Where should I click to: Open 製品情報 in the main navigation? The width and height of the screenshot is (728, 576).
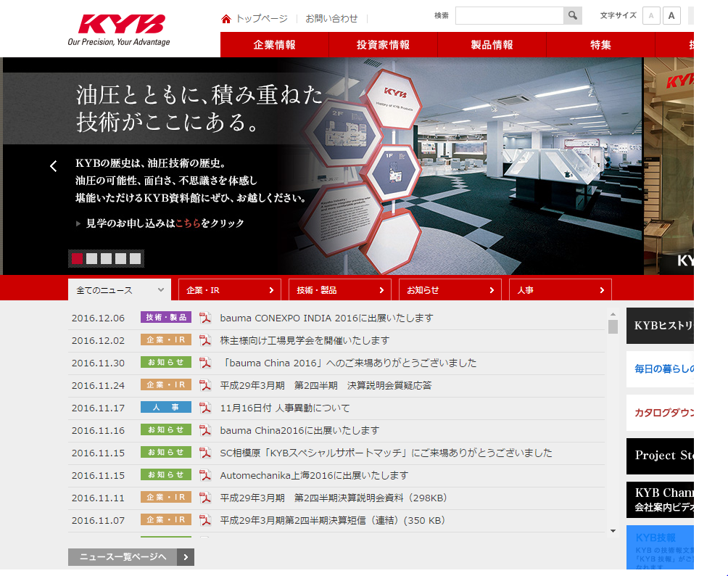point(492,45)
